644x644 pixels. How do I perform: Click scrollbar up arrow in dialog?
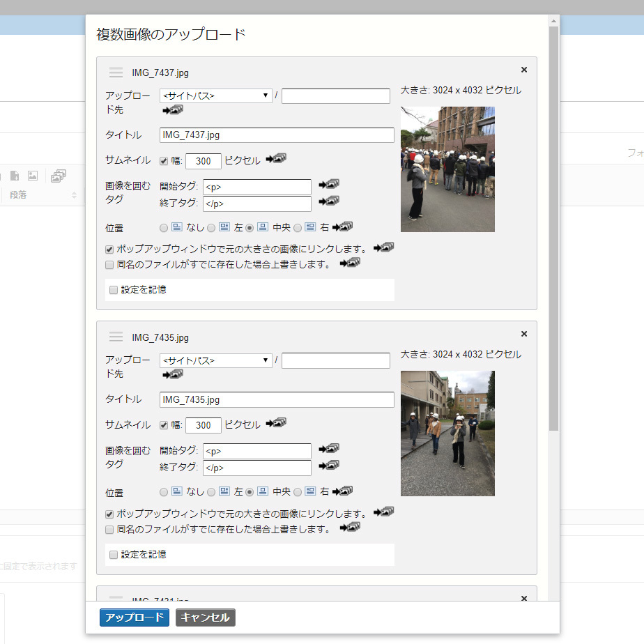click(x=553, y=20)
